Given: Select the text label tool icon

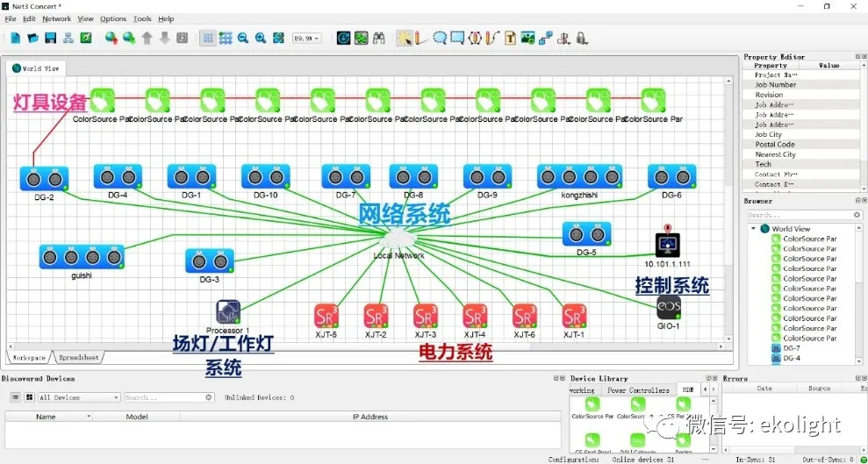Looking at the screenshot, I should tap(510, 38).
